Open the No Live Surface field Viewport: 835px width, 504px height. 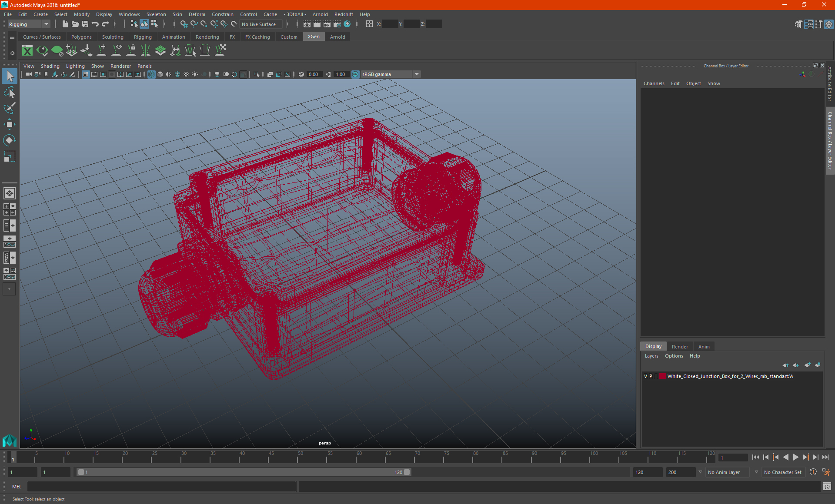pyautogui.click(x=261, y=24)
